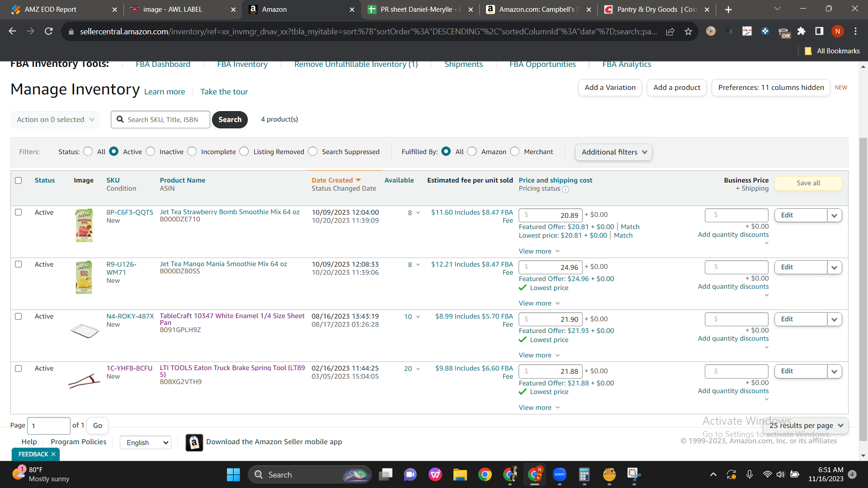This screenshot has width=868, height=488.
Task: Open Windows Start menu
Action: click(233, 474)
